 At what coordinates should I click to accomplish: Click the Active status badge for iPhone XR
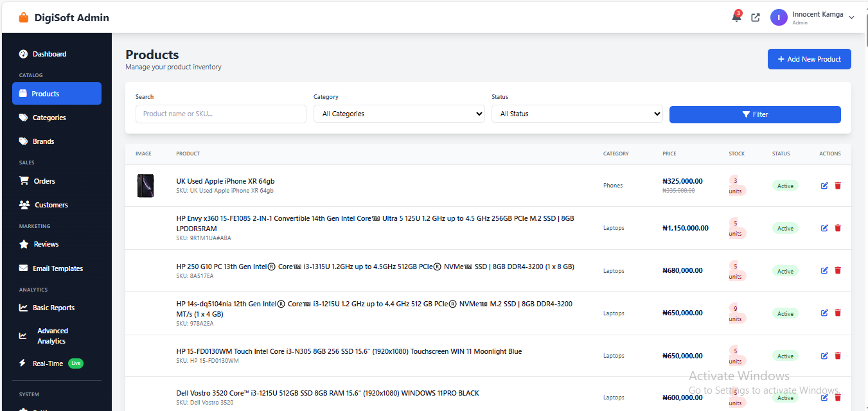(785, 186)
